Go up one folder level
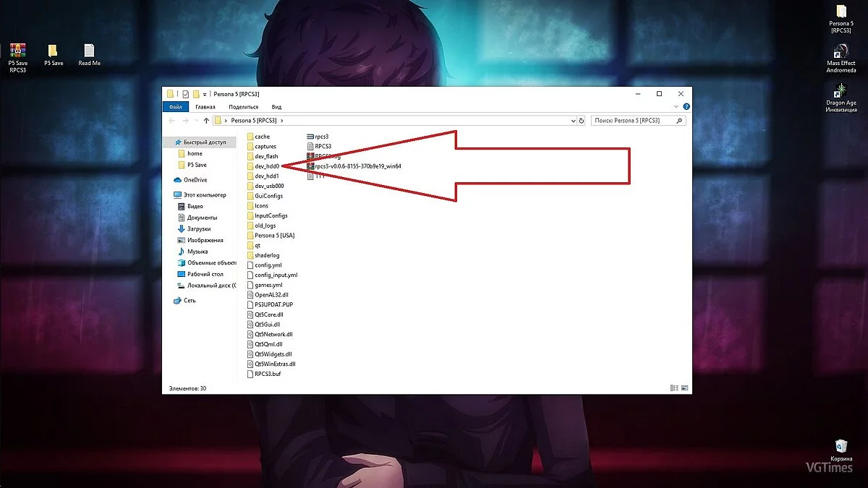The image size is (868, 488). (x=206, y=121)
